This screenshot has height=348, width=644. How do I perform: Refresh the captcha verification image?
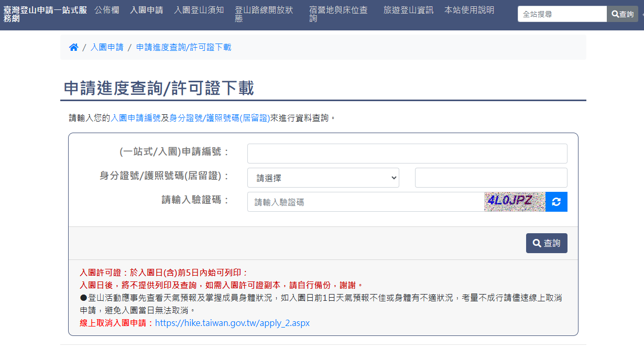pyautogui.click(x=556, y=202)
